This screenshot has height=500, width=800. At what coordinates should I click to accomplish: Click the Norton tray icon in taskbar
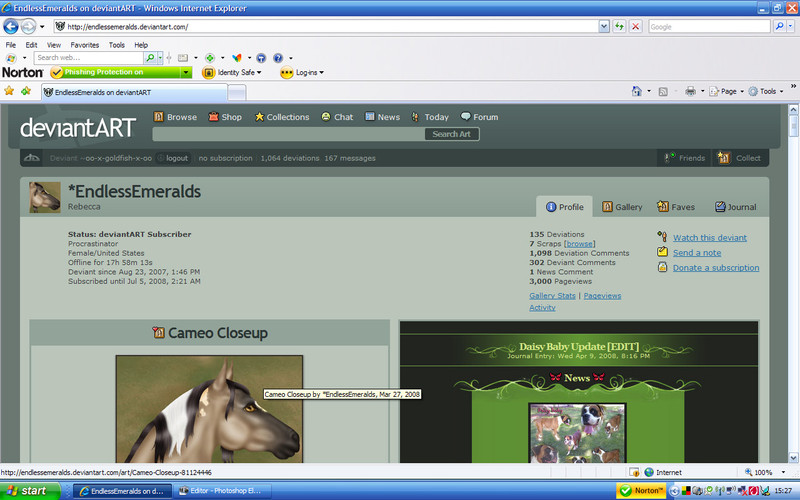640,491
